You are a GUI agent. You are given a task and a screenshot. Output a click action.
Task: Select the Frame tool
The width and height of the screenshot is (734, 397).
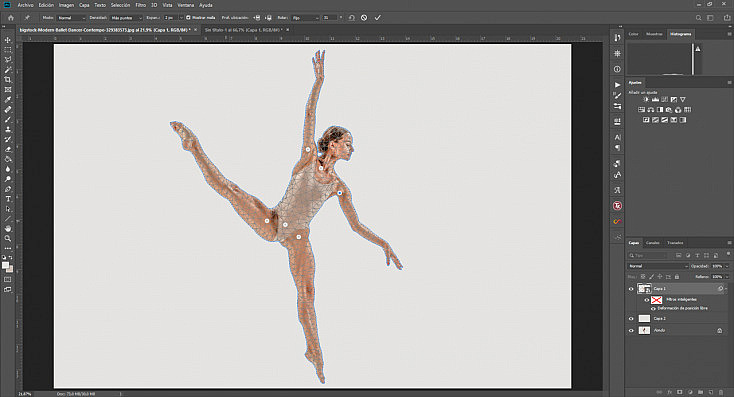click(8, 89)
